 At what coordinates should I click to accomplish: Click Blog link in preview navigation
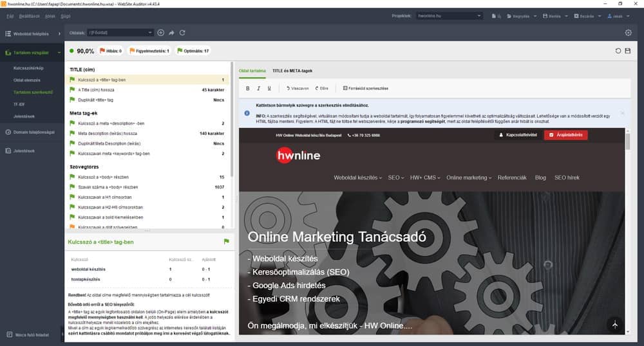coord(540,178)
